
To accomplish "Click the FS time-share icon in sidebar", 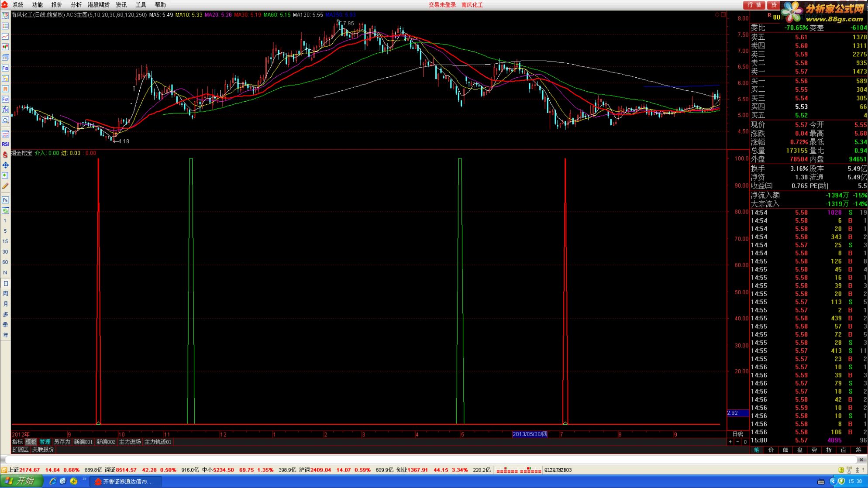I will (x=5, y=200).
